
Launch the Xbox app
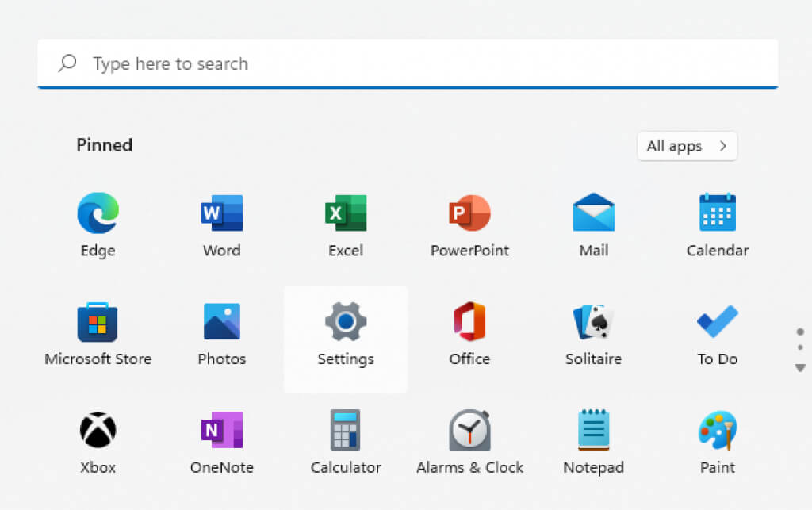[x=98, y=431]
